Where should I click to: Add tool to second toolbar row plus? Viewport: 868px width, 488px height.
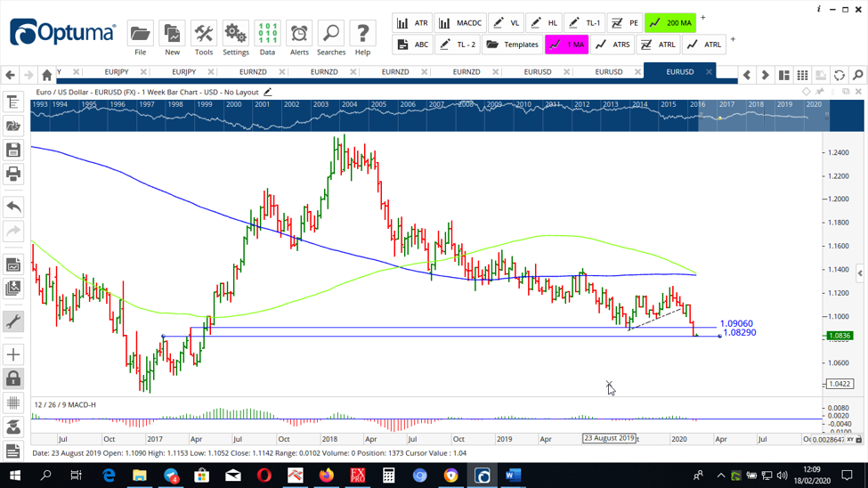coord(733,39)
